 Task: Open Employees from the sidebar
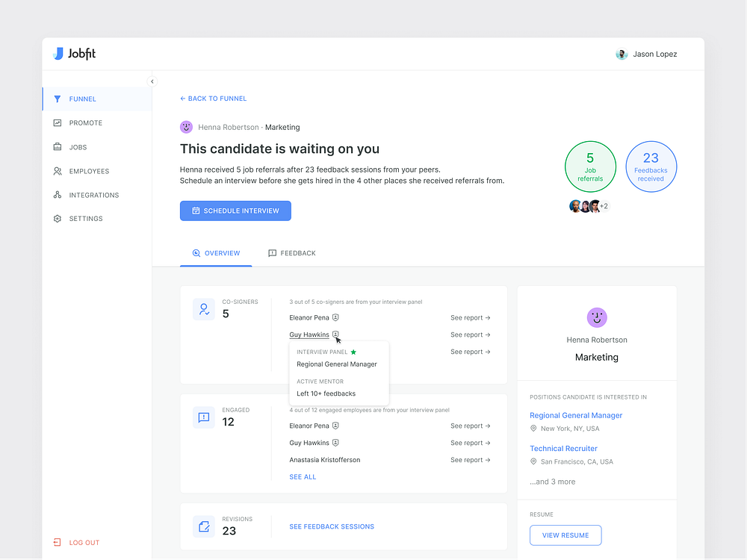click(x=57, y=171)
